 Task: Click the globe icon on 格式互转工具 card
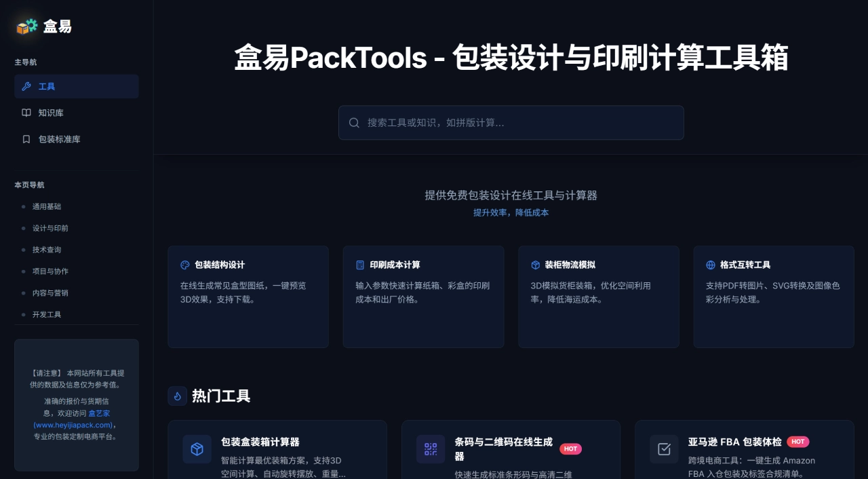tap(711, 265)
